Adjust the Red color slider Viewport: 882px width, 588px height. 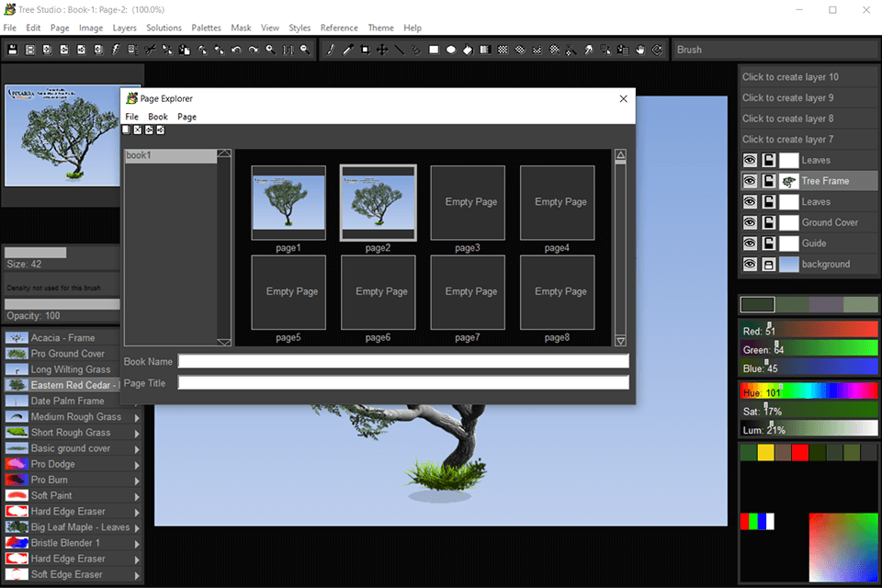[x=808, y=331]
